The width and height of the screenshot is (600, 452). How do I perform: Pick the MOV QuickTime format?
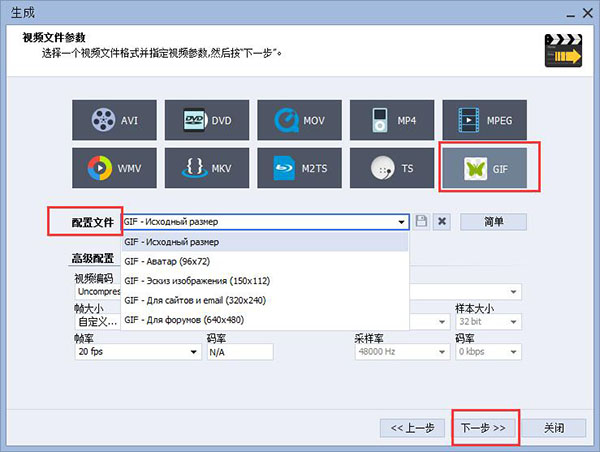click(300, 120)
